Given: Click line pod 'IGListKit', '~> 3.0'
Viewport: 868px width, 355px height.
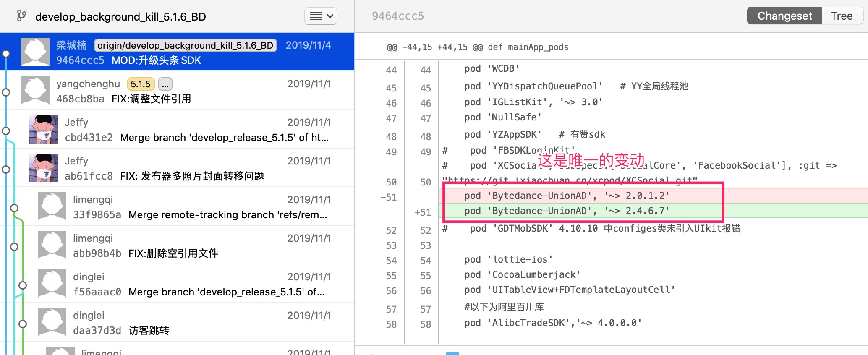Looking at the screenshot, I should [x=533, y=102].
